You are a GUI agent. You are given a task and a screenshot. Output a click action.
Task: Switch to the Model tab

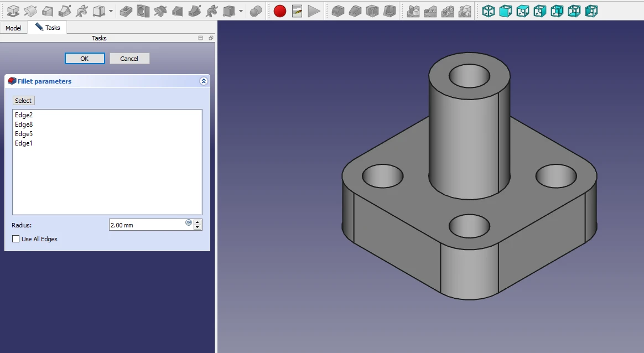click(x=13, y=28)
